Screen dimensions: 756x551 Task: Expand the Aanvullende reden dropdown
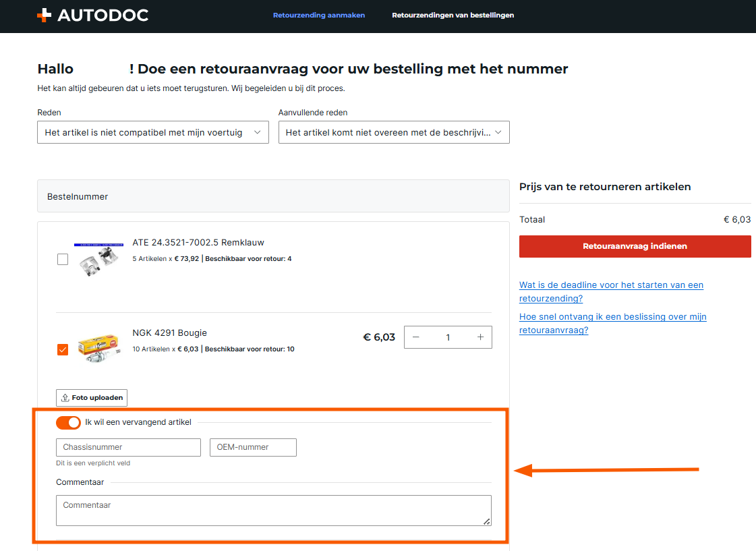393,133
